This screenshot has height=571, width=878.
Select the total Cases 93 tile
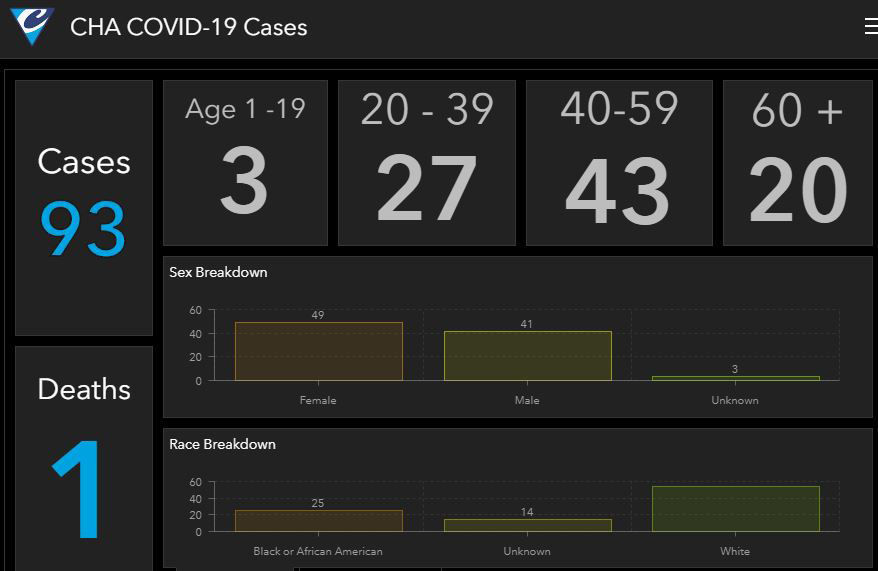84,208
